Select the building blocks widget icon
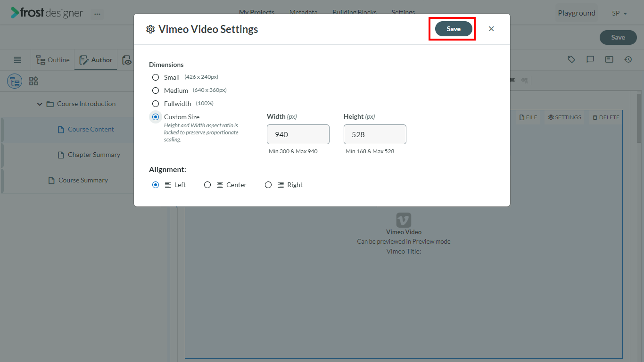 [33, 81]
